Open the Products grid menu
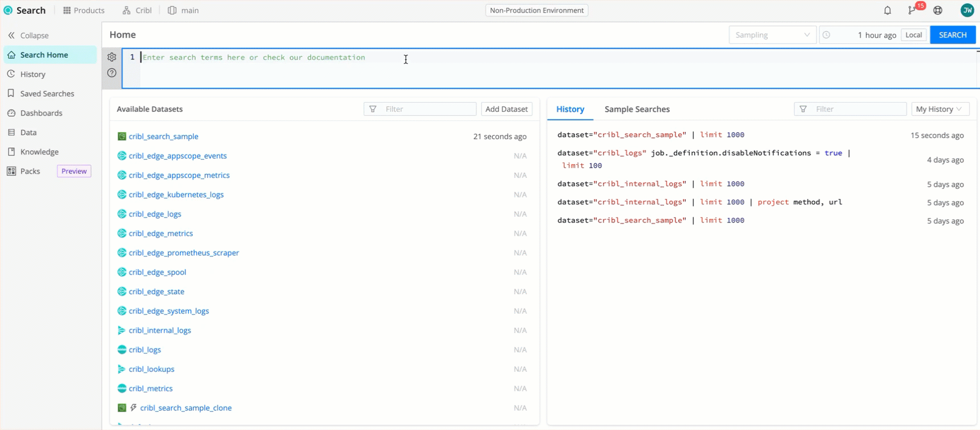The image size is (980, 430). (x=84, y=10)
